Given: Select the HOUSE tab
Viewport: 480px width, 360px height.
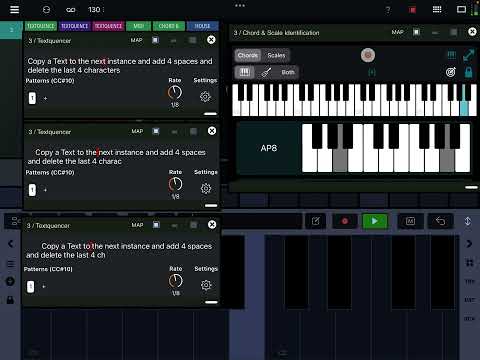Looking at the screenshot, I should [x=202, y=26].
